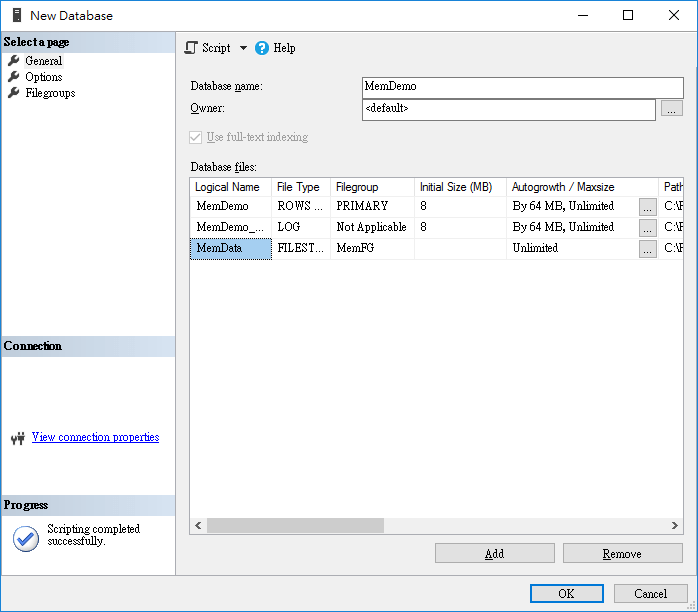The height and width of the screenshot is (612, 698).
Task: Open View connection properties link
Action: pyautogui.click(x=95, y=437)
